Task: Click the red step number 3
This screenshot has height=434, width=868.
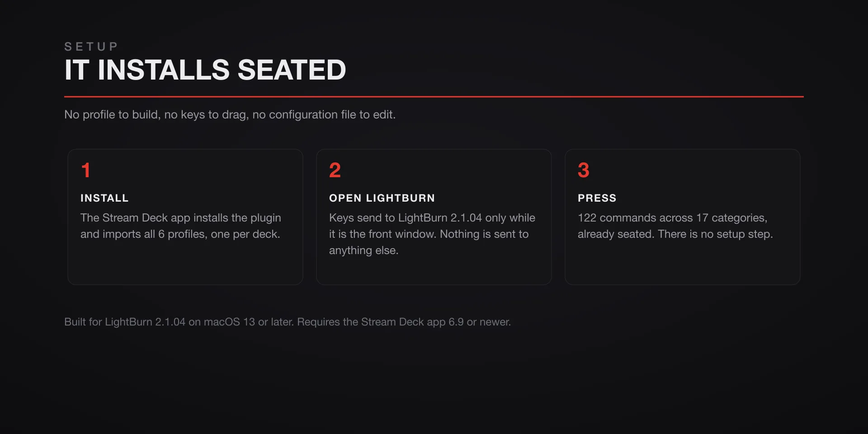Action: click(584, 170)
